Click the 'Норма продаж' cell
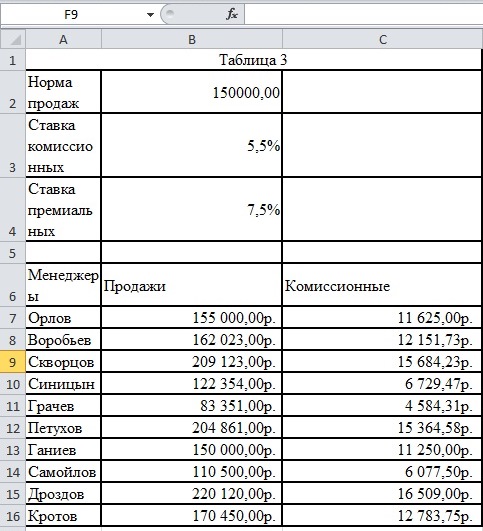This screenshot has width=483, height=531. tap(63, 92)
